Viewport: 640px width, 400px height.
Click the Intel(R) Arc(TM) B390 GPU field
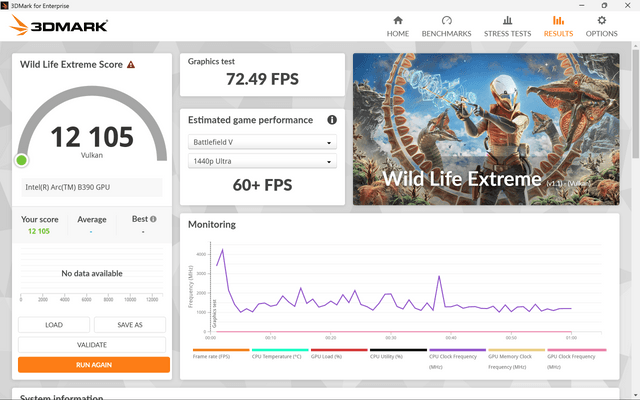[x=92, y=187]
